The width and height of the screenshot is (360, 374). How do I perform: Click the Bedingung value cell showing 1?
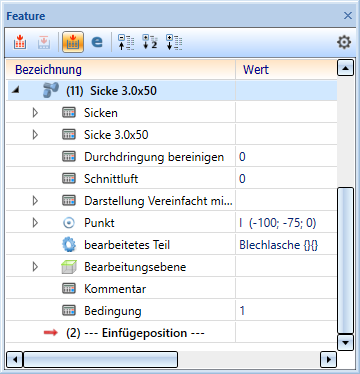point(286,311)
